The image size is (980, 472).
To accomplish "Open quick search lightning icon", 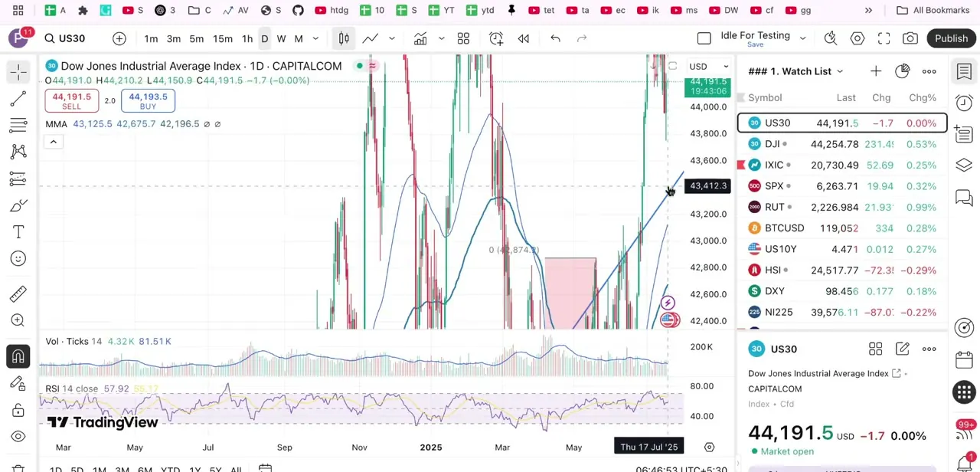I will (831, 38).
